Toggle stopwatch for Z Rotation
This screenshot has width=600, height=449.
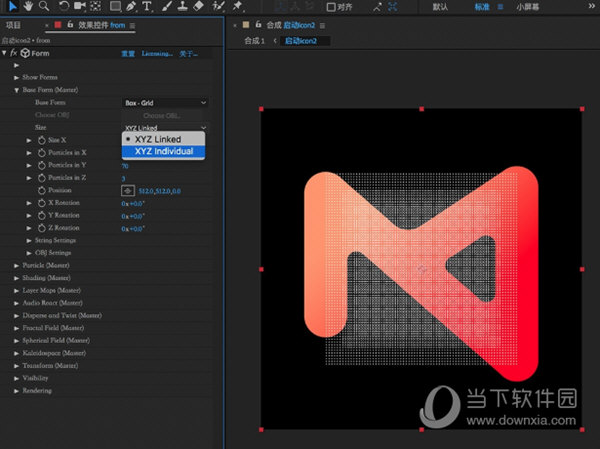[42, 228]
